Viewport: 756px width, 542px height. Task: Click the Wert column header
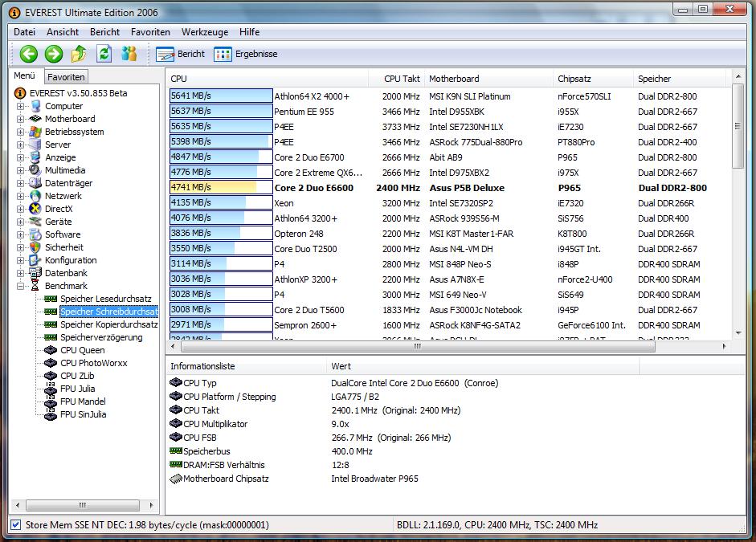(x=483, y=366)
